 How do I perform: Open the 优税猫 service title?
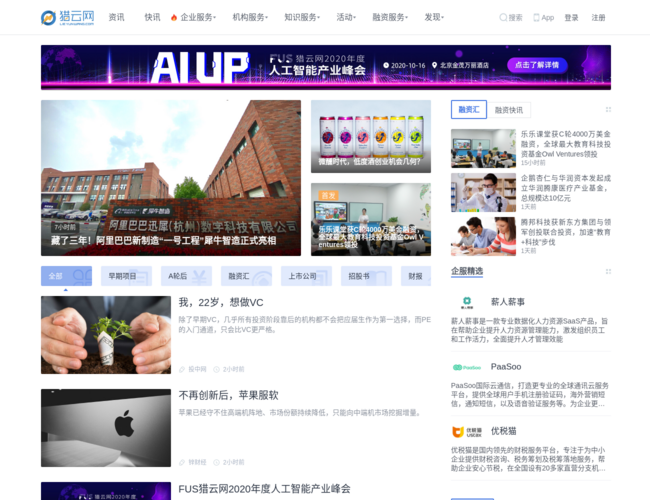pos(504,431)
